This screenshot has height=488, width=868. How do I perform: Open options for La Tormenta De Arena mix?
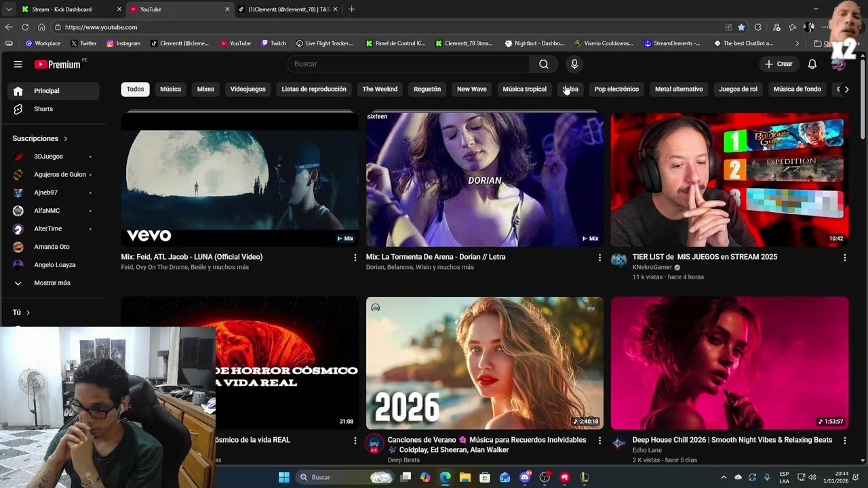[599, 258]
